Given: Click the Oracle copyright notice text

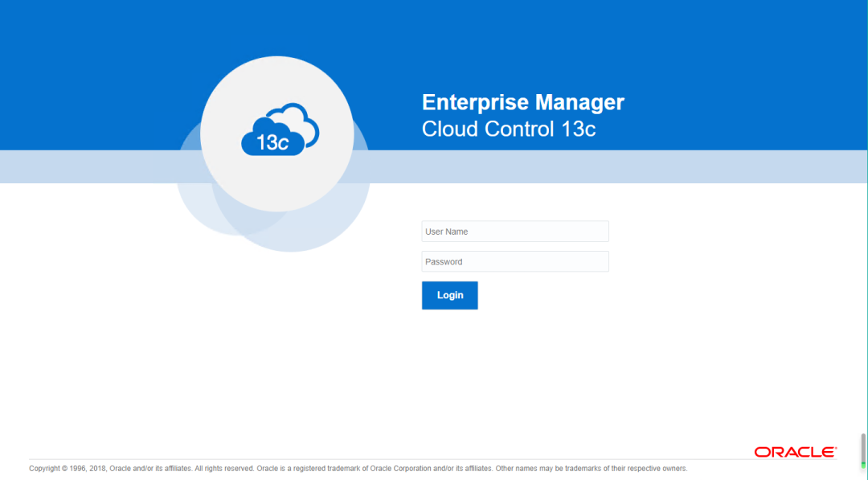Looking at the screenshot, I should (x=358, y=469).
